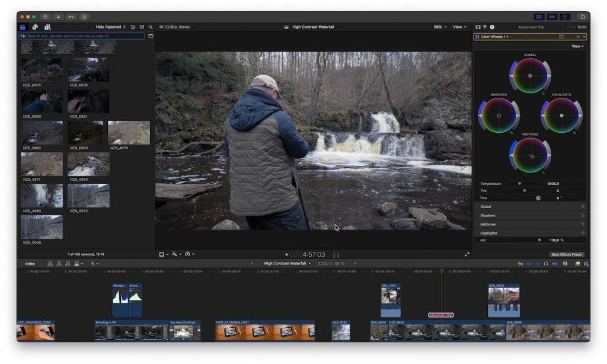607x364 pixels.
Task: Toggle headphones solo icon in timeline
Action: [x=546, y=264]
